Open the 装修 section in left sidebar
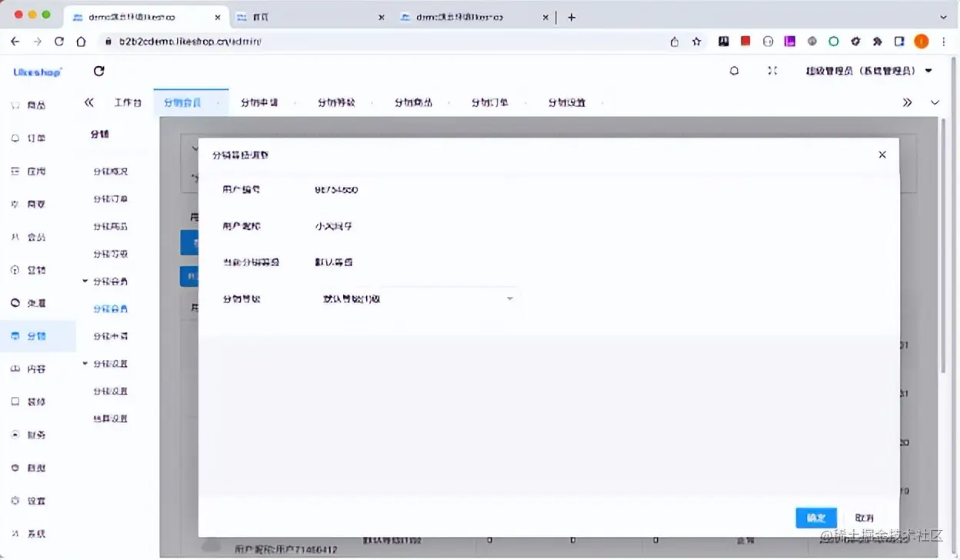960x560 pixels. [28, 402]
